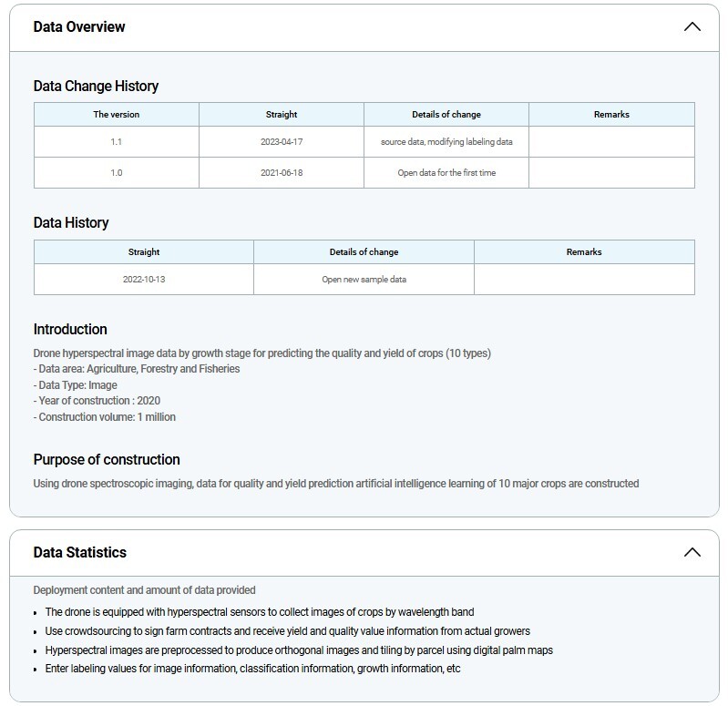Click the Introduction heading
The height and width of the screenshot is (706, 728).
coord(70,330)
